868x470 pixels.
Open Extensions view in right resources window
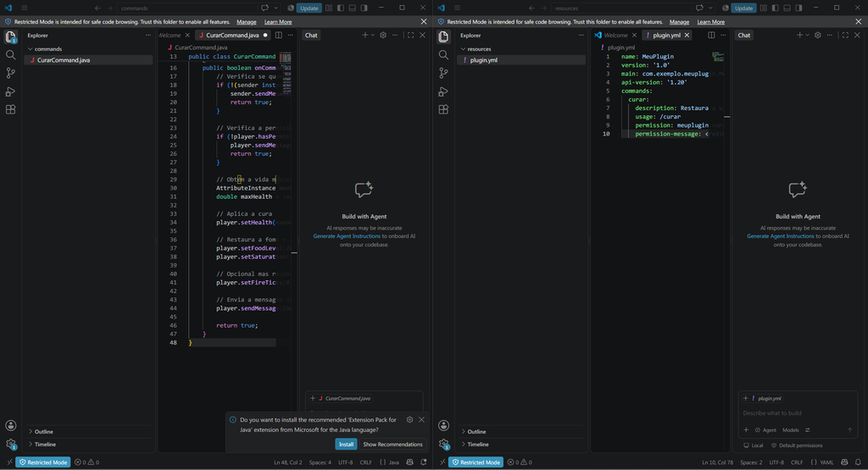coord(443,109)
